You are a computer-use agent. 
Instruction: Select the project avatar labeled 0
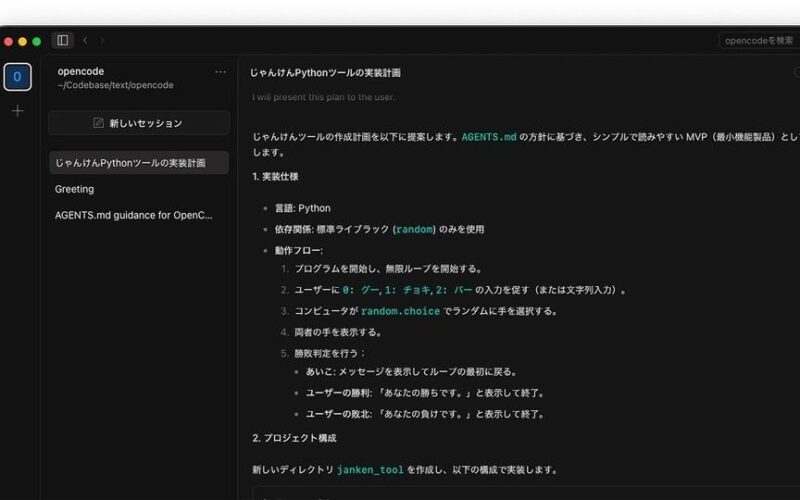(17, 77)
